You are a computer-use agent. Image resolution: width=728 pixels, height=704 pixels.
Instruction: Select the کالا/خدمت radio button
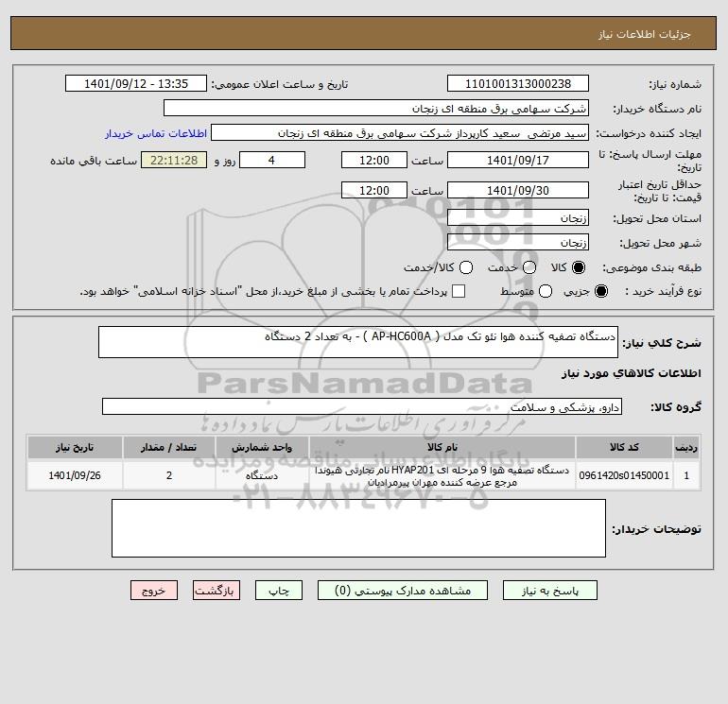tap(466, 267)
